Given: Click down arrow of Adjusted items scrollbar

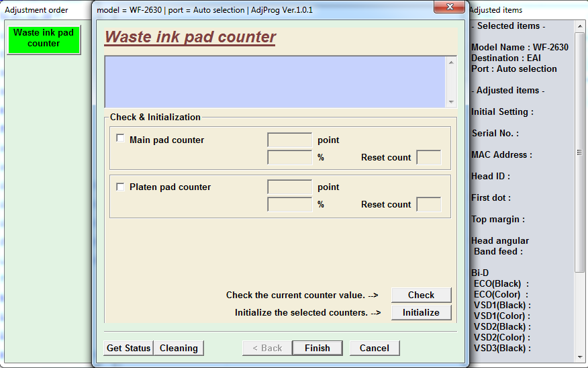Looking at the screenshot, I should click(580, 357).
